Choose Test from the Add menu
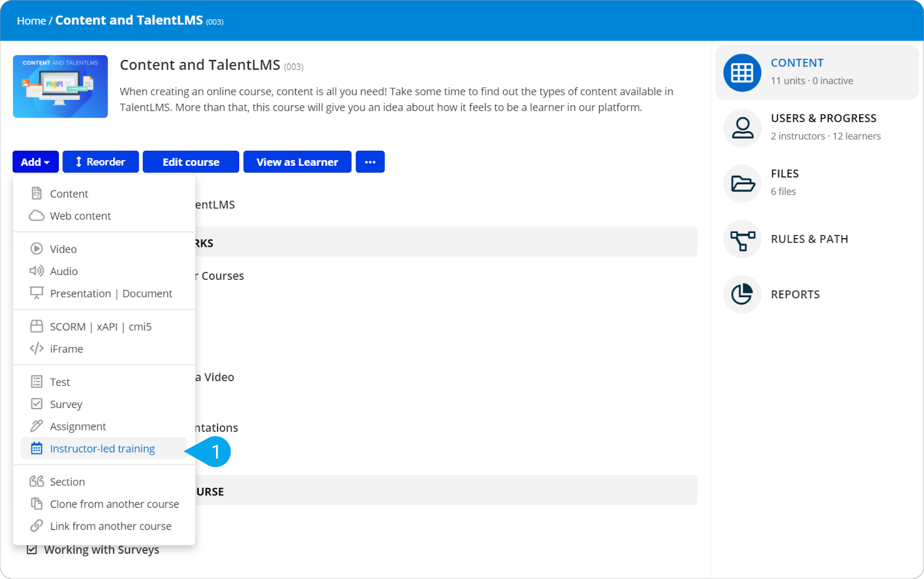 click(x=104, y=382)
